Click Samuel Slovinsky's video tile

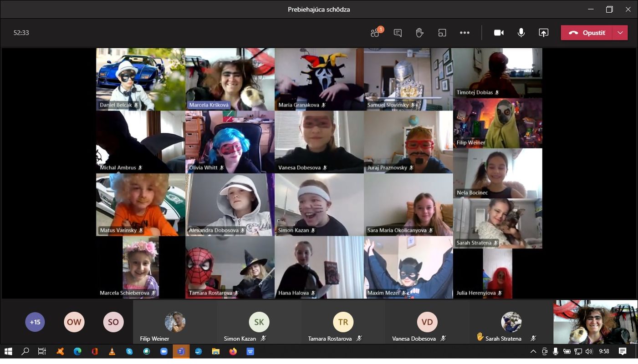tap(408, 79)
